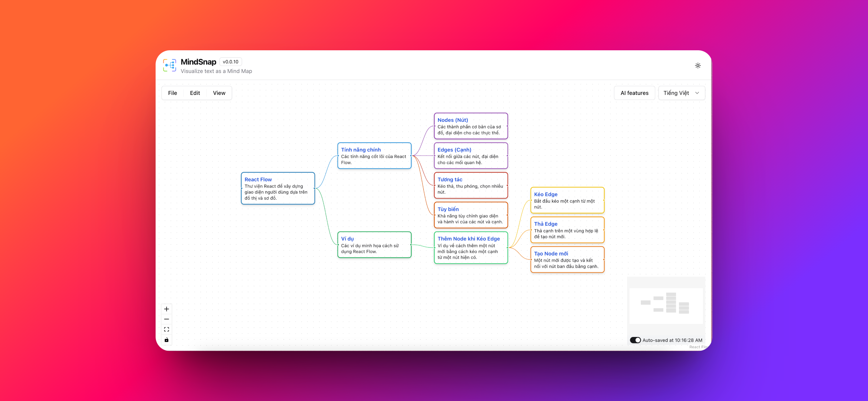Select the Edges (Cạnh) node

tap(471, 156)
